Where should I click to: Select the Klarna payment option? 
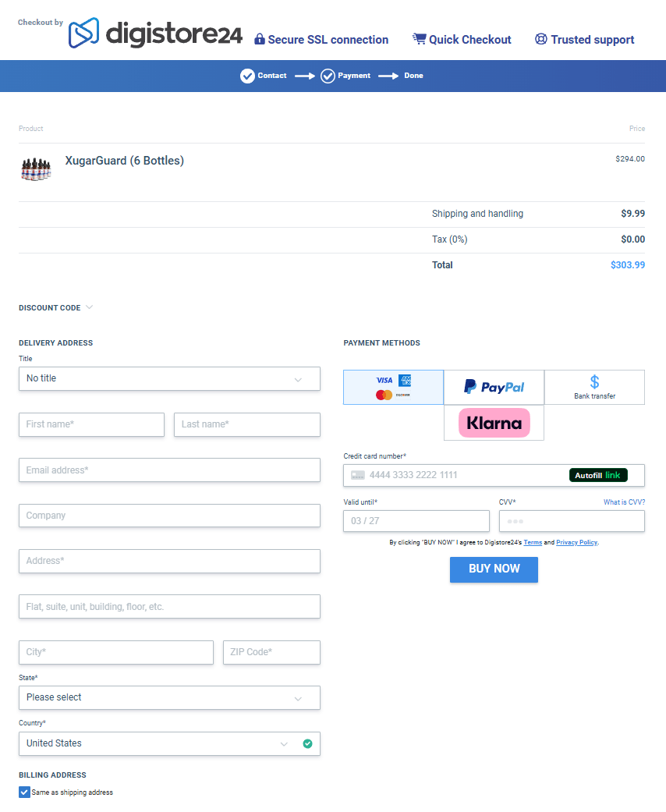tap(494, 422)
